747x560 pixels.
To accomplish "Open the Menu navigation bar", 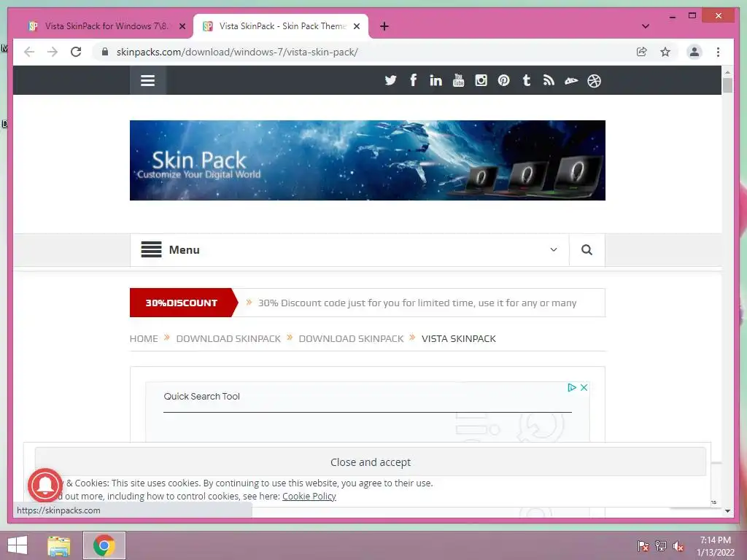I will [349, 249].
